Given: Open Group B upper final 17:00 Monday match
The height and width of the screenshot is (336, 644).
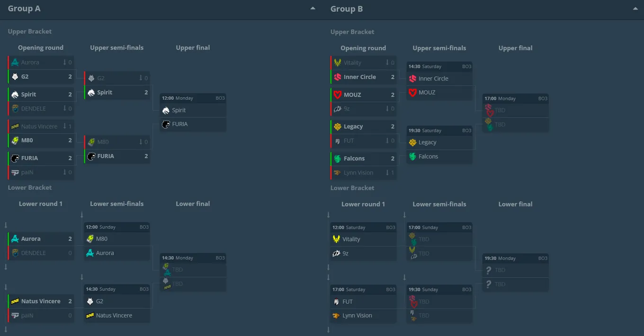Looking at the screenshot, I should coord(516,113).
